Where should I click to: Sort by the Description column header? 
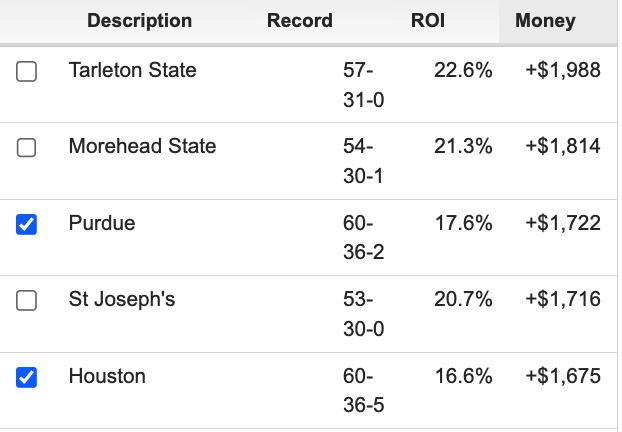coord(140,21)
